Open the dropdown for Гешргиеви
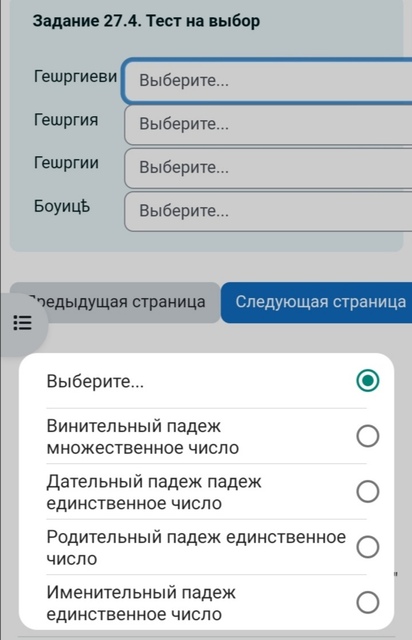This screenshot has width=412, height=640. (x=268, y=80)
